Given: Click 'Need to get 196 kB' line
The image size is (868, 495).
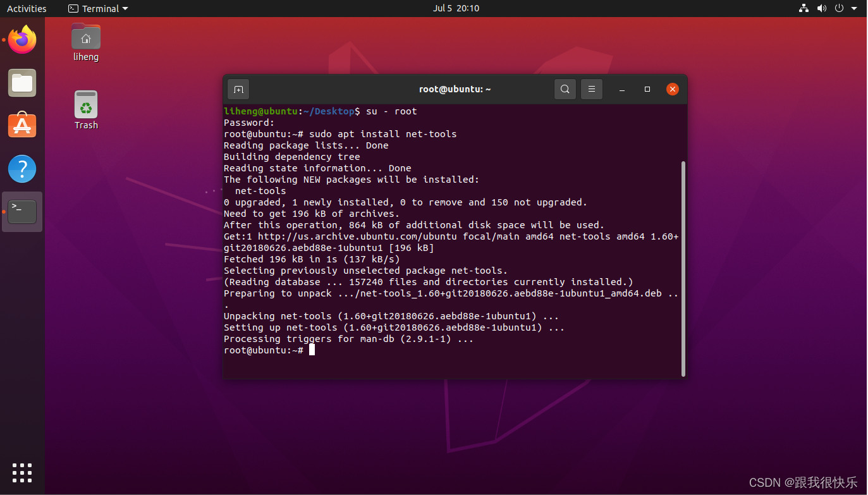Looking at the screenshot, I should 312,214.
